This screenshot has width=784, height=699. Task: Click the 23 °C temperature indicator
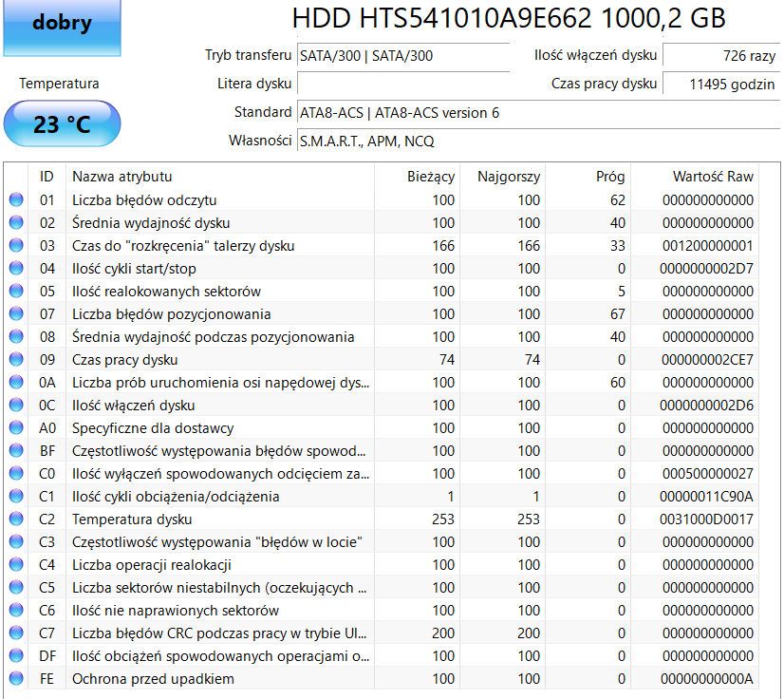click(62, 124)
